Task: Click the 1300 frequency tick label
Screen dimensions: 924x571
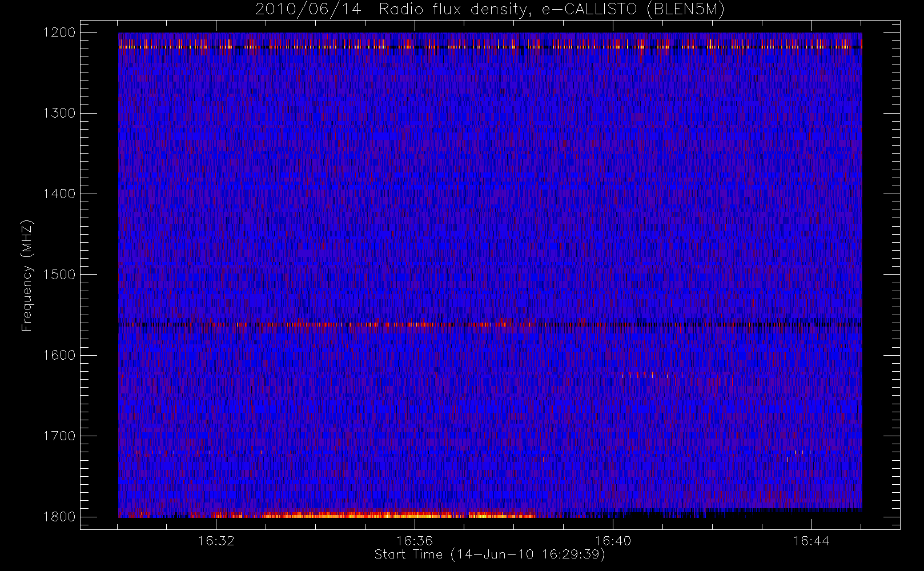Action: click(x=59, y=113)
